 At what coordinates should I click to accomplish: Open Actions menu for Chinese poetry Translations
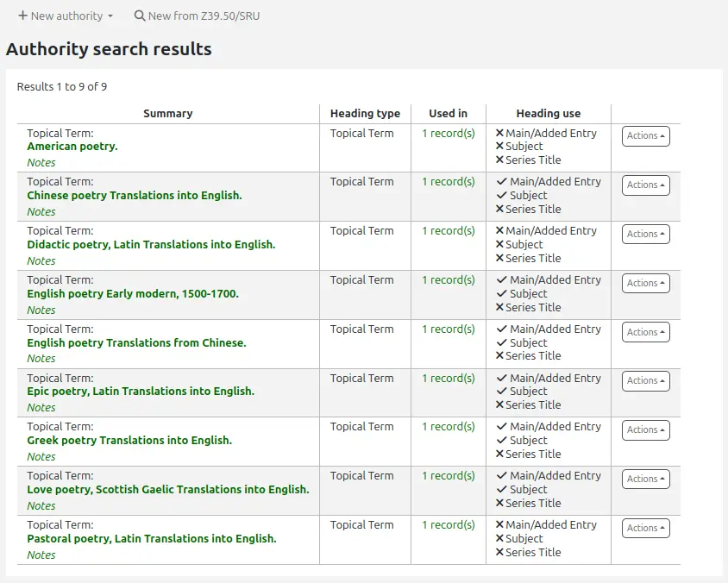coord(646,185)
